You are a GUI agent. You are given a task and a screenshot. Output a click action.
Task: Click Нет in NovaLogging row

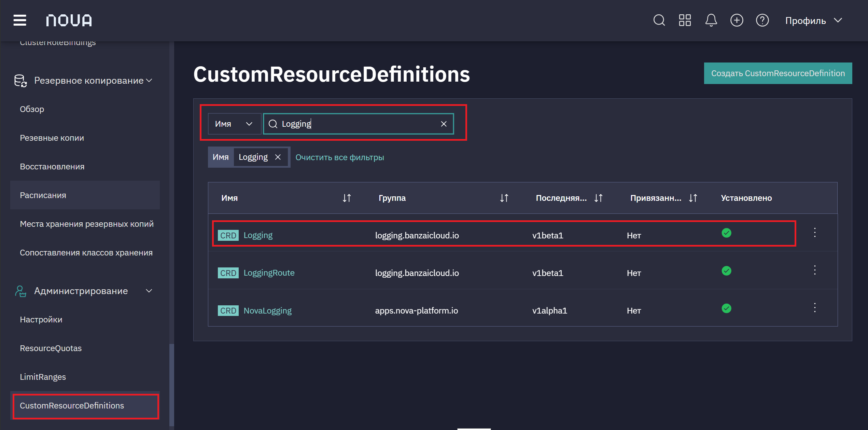(634, 310)
